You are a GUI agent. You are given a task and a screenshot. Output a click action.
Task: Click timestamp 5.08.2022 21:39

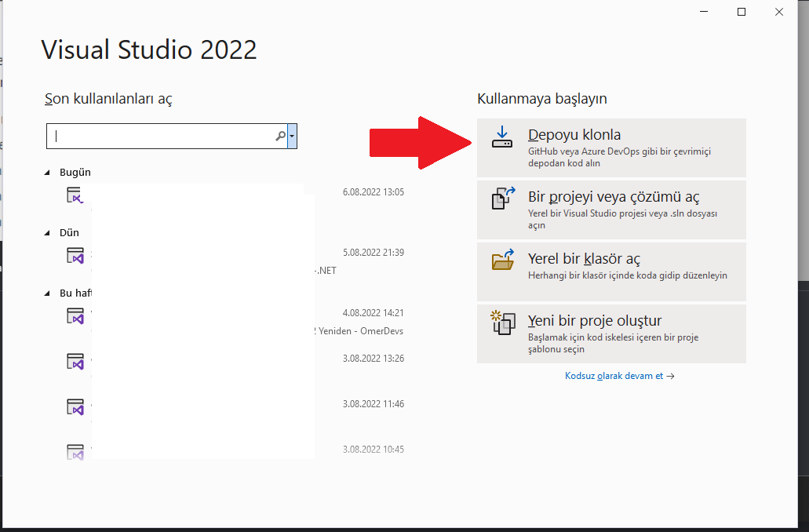point(374,253)
